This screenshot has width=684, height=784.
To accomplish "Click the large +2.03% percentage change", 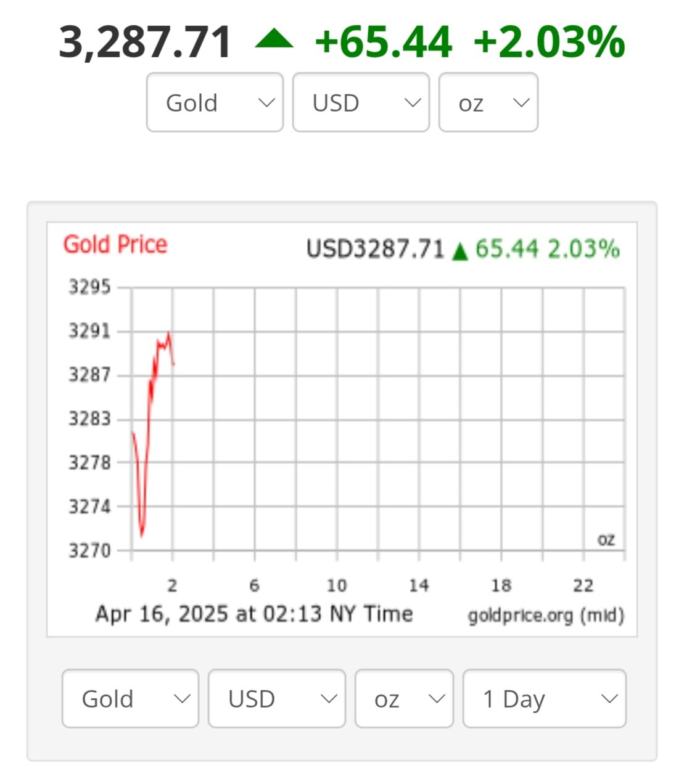I will pyautogui.click(x=549, y=42).
